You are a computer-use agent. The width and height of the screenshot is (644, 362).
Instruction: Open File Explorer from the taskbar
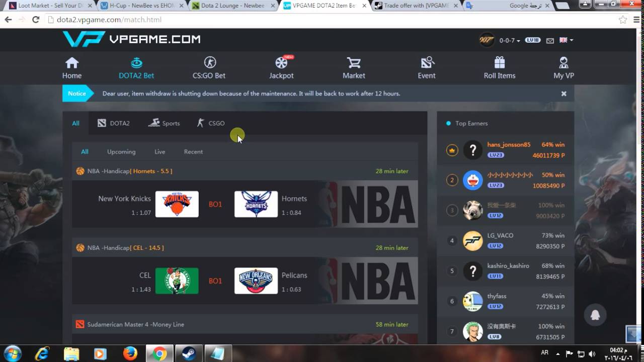[x=71, y=353]
